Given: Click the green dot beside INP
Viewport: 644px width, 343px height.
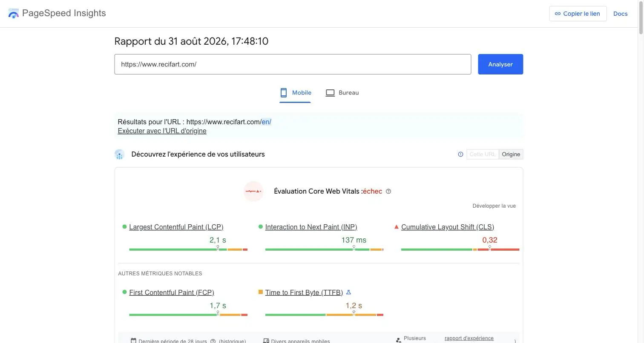Looking at the screenshot, I should [260, 227].
